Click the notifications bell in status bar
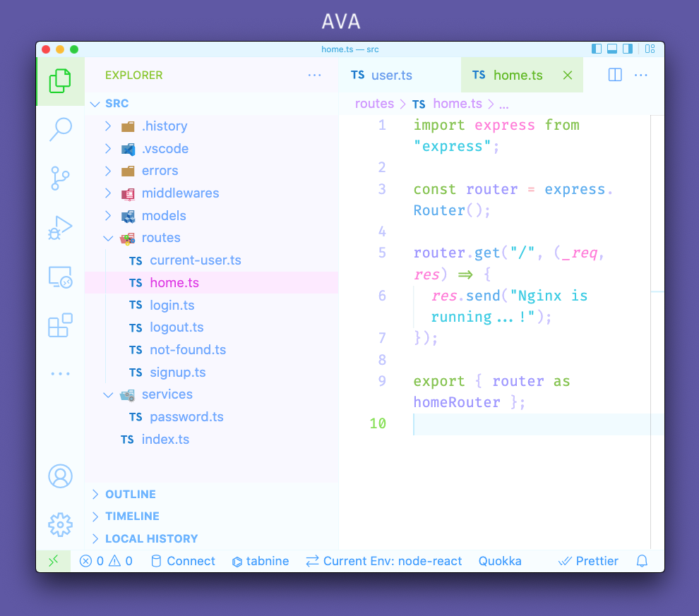Image resolution: width=699 pixels, height=616 pixels. [641, 561]
